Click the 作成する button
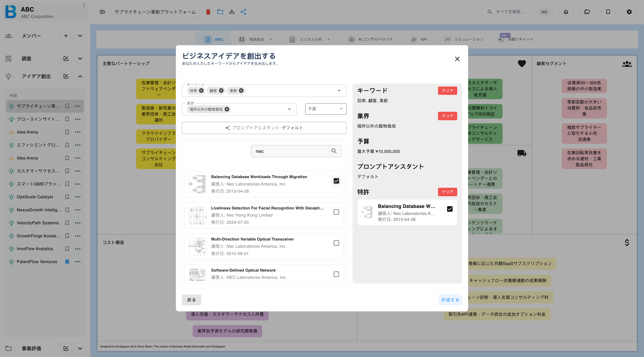 click(x=450, y=300)
